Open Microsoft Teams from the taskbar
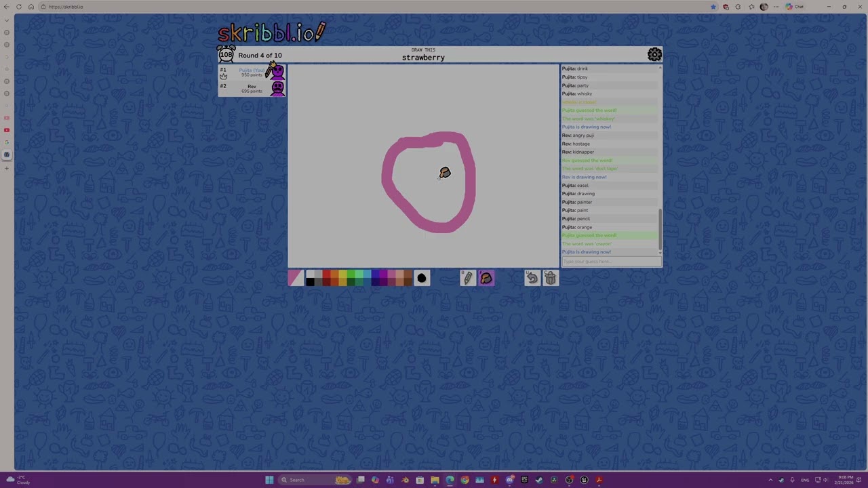The height and width of the screenshot is (488, 868). (390, 480)
